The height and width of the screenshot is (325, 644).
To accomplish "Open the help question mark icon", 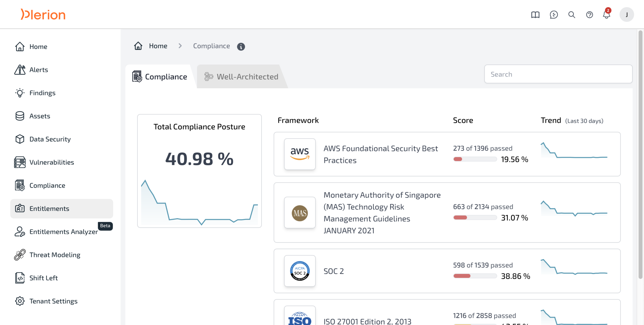I will [589, 15].
